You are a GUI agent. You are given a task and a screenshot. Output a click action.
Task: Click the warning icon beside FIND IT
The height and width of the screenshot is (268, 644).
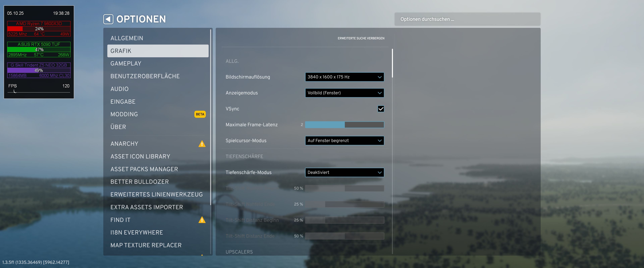coord(202,220)
